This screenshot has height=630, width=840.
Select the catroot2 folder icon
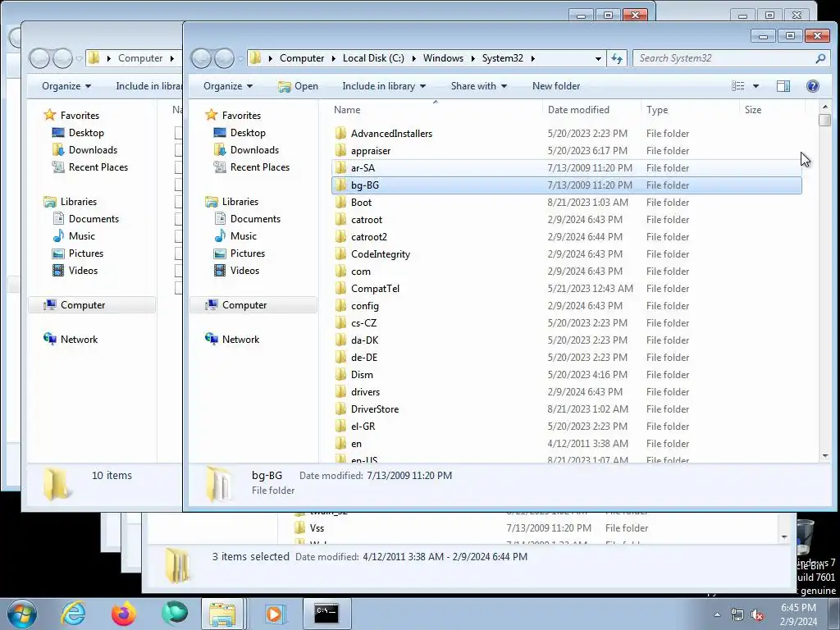(x=340, y=237)
